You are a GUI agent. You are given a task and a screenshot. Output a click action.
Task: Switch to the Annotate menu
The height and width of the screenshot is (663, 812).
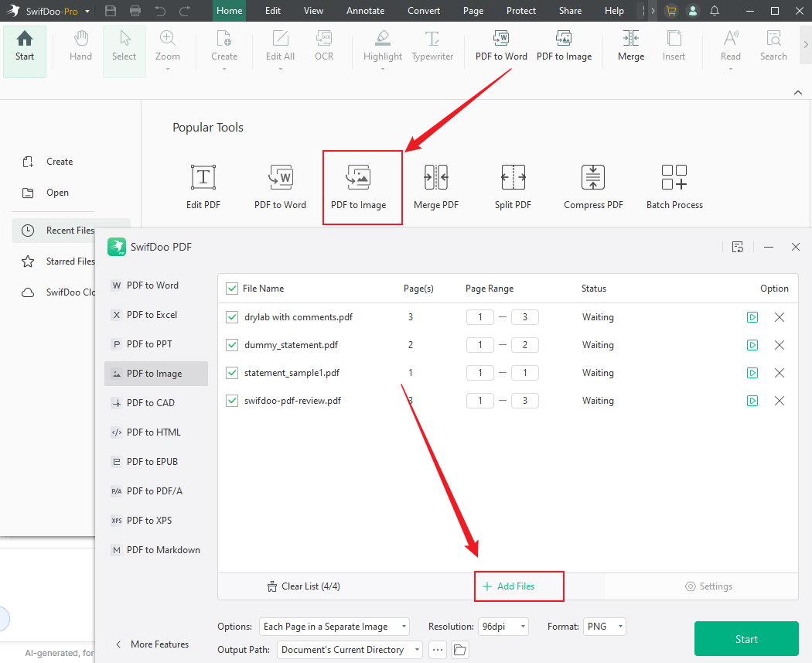tap(365, 11)
